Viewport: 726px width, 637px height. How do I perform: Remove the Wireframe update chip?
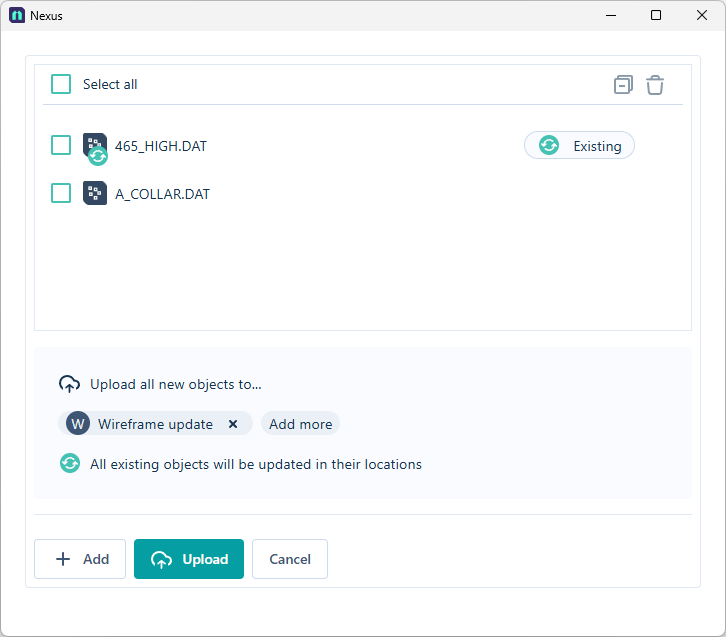(233, 424)
